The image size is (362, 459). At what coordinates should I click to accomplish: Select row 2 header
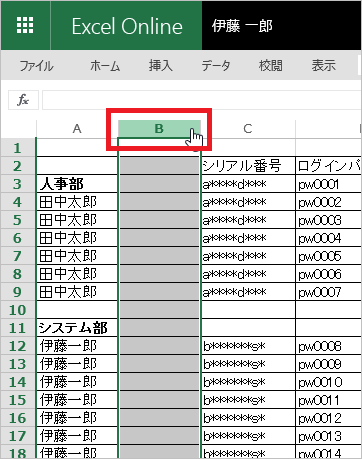pyautogui.click(x=18, y=166)
